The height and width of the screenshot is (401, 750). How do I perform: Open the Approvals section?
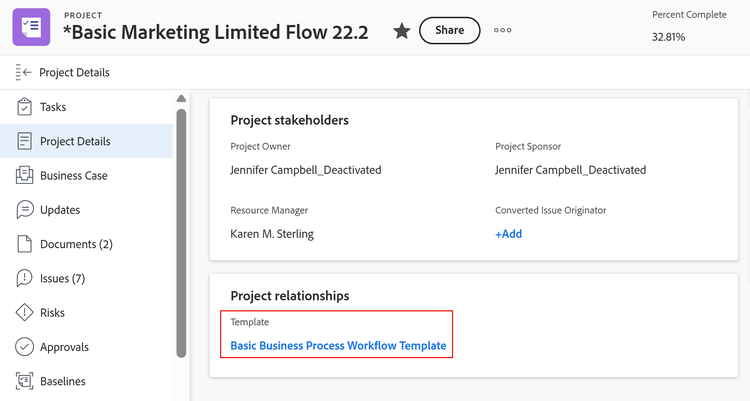pyautogui.click(x=64, y=347)
